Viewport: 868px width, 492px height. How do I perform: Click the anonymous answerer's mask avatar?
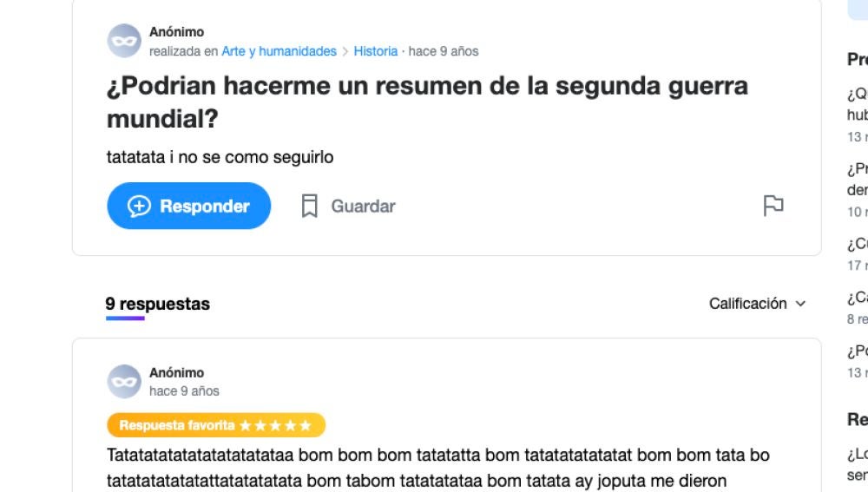(x=124, y=381)
